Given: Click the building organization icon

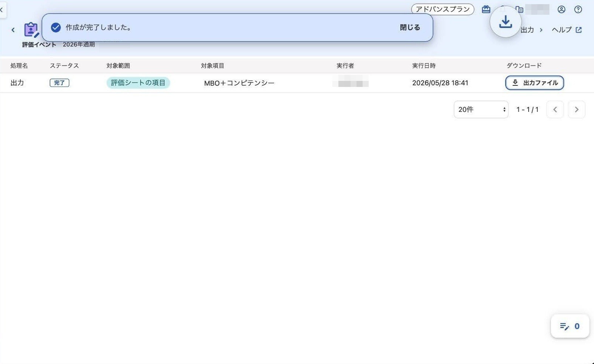Looking at the screenshot, I should click(521, 10).
